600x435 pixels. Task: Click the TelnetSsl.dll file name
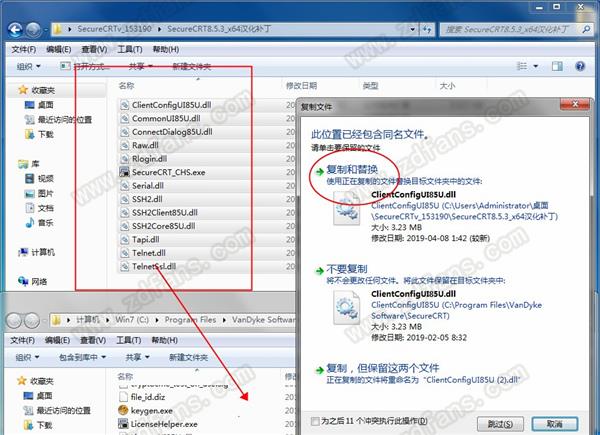154,266
